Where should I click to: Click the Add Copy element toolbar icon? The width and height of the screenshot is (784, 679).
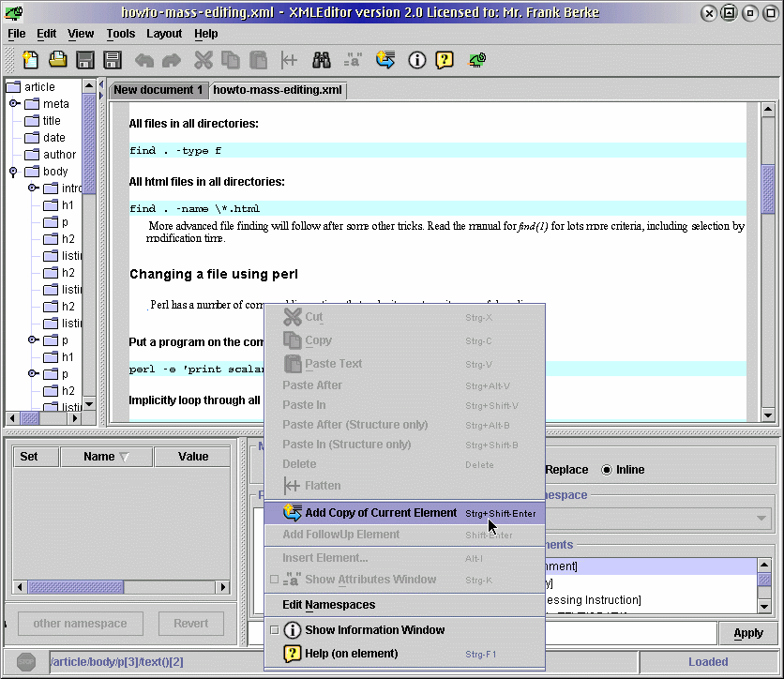tap(384, 60)
